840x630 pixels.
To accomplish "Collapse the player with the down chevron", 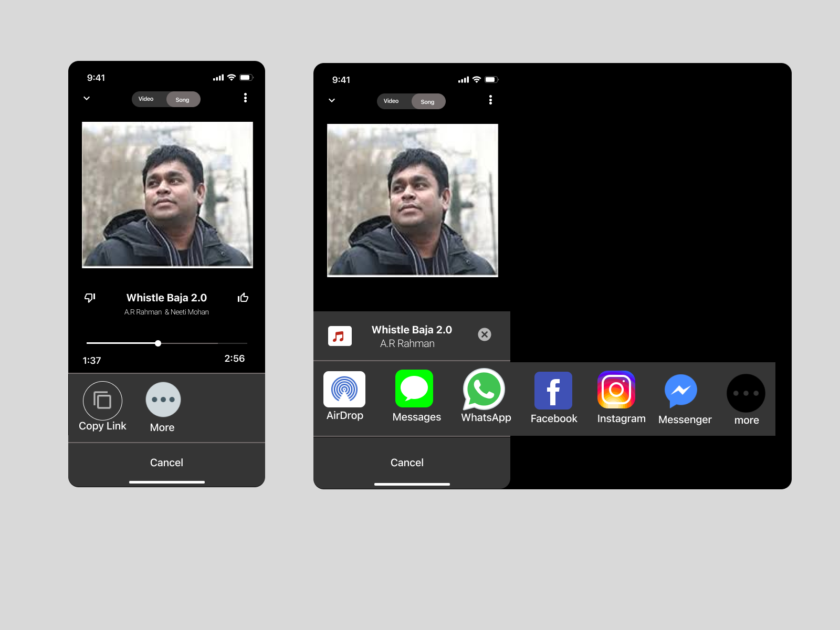I will [87, 99].
